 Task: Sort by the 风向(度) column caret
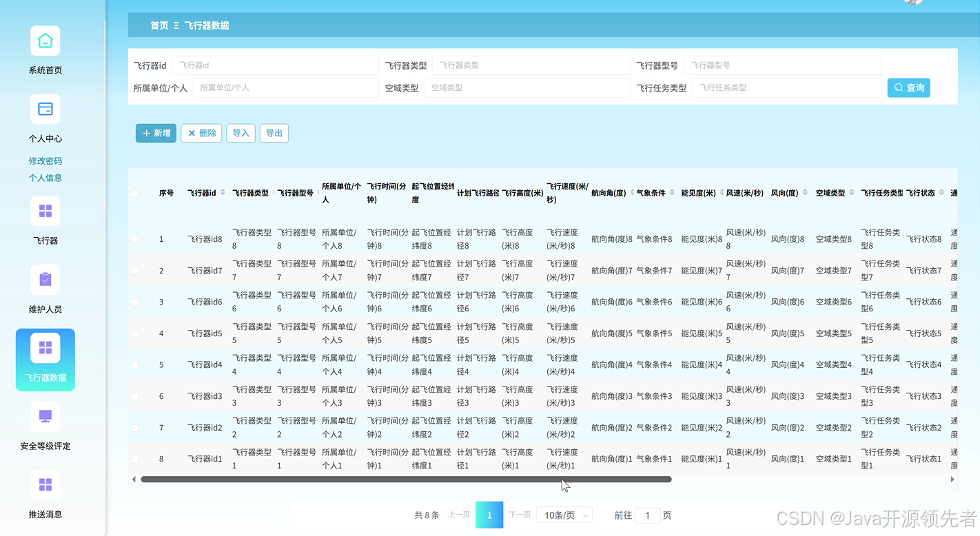805,193
